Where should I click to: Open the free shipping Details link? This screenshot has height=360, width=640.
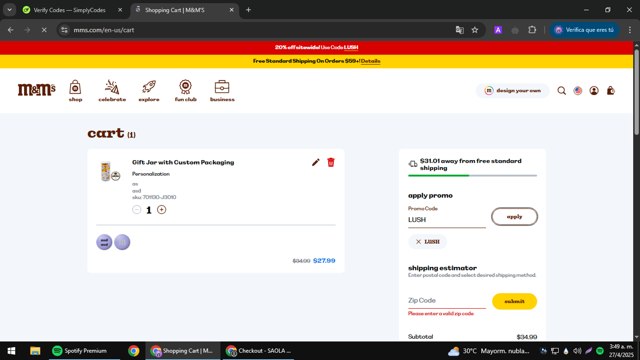tap(371, 61)
